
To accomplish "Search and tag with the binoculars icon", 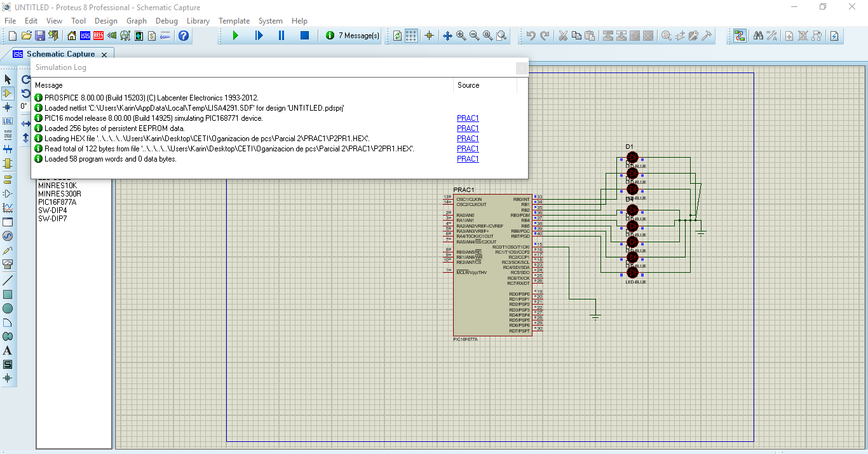I will pyautogui.click(x=758, y=36).
